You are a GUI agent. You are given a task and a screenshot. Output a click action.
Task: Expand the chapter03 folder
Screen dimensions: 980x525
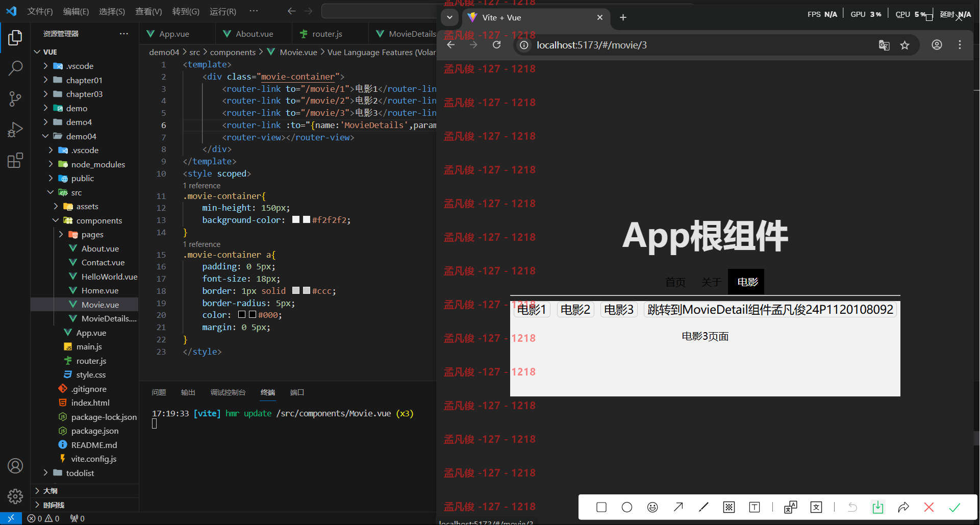[46, 94]
